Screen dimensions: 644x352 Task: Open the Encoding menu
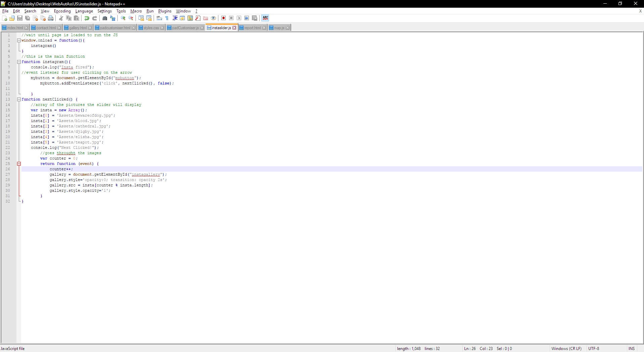pyautogui.click(x=62, y=11)
